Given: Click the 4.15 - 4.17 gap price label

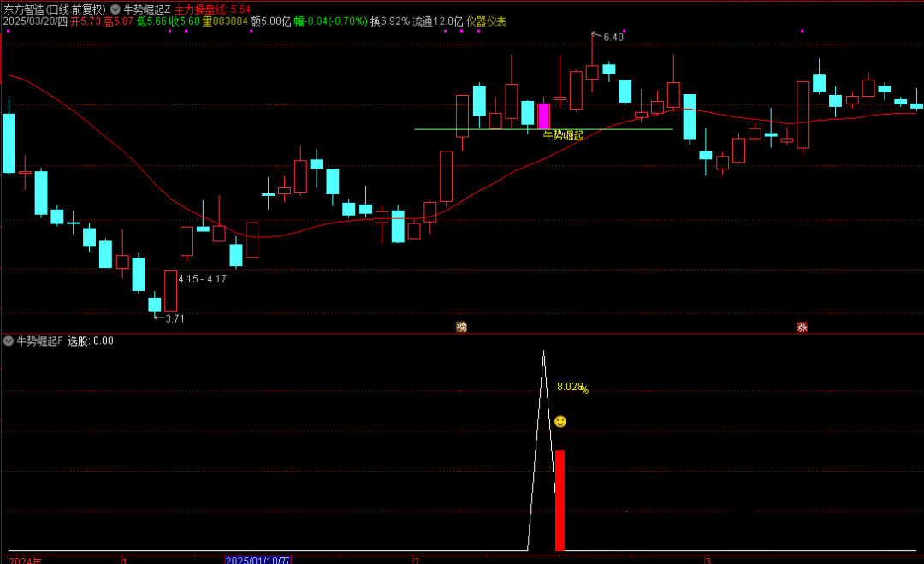Looking at the screenshot, I should [x=202, y=279].
